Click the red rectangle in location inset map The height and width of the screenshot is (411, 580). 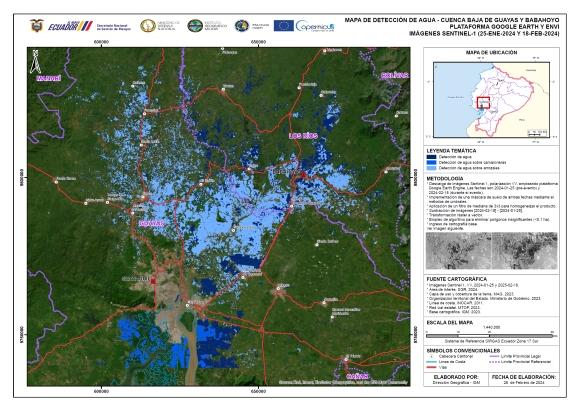[483, 103]
